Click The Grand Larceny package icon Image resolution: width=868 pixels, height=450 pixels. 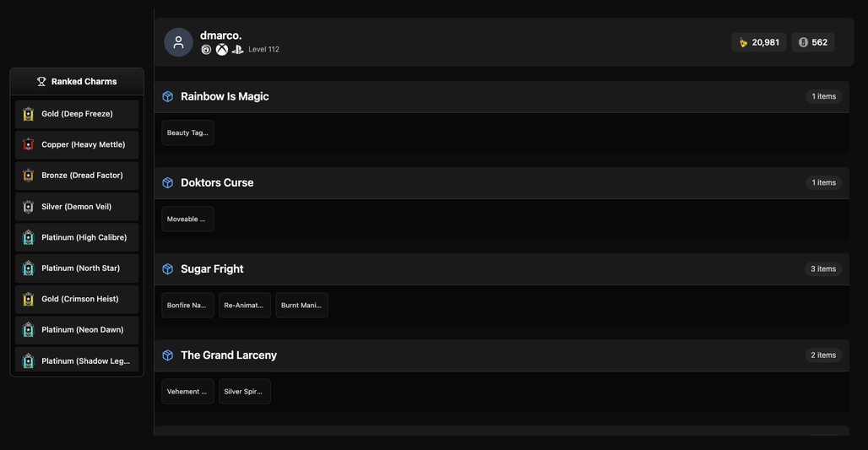click(x=168, y=355)
